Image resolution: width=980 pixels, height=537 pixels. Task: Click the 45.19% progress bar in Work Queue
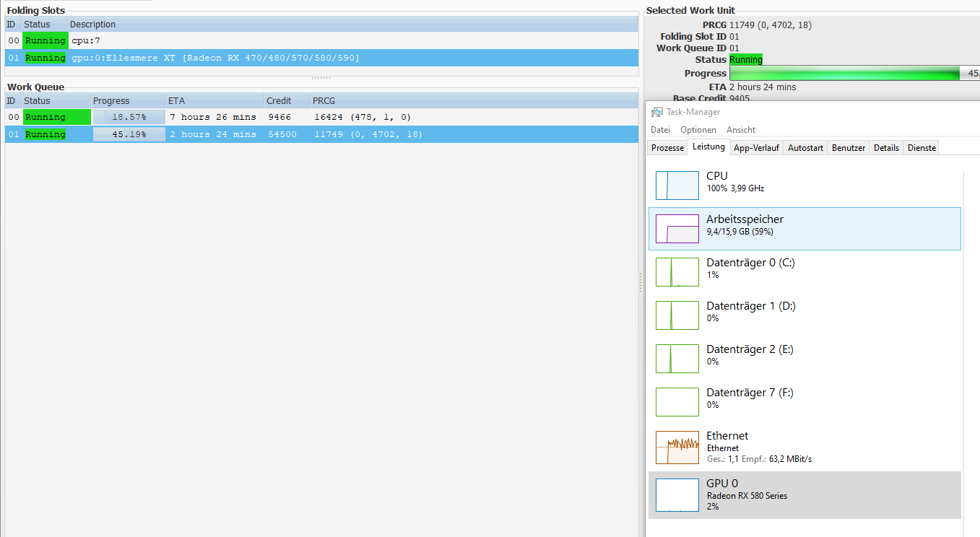(x=129, y=134)
